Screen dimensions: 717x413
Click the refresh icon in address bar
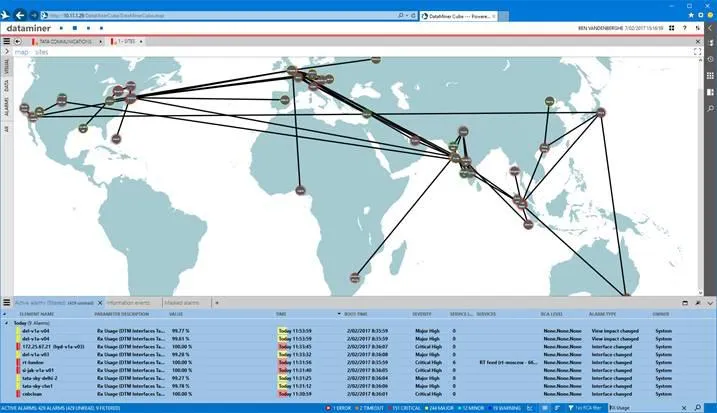pos(413,16)
